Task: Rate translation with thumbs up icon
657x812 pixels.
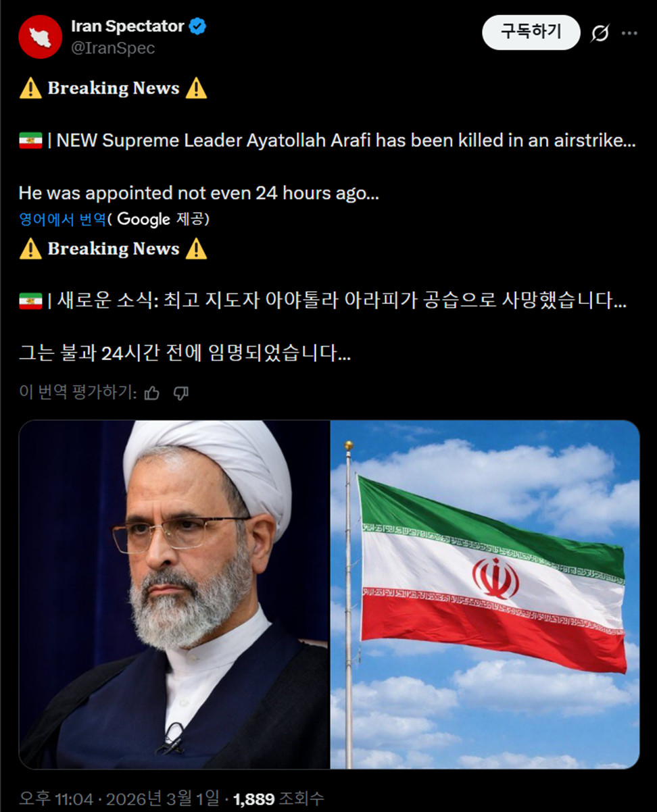Action: tap(152, 393)
